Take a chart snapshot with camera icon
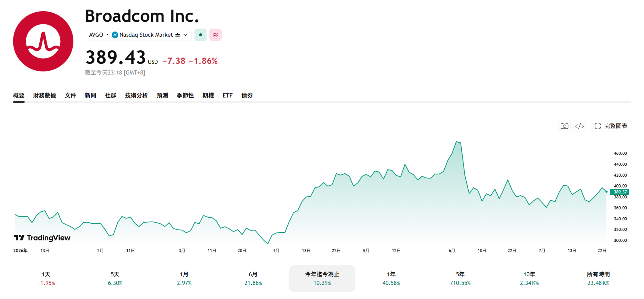 tap(564, 126)
